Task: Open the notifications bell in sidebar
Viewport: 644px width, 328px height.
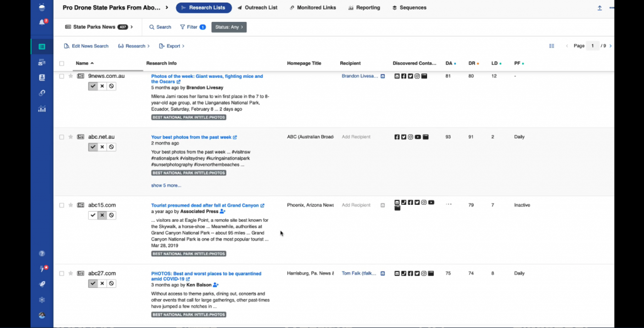Action: point(42,22)
